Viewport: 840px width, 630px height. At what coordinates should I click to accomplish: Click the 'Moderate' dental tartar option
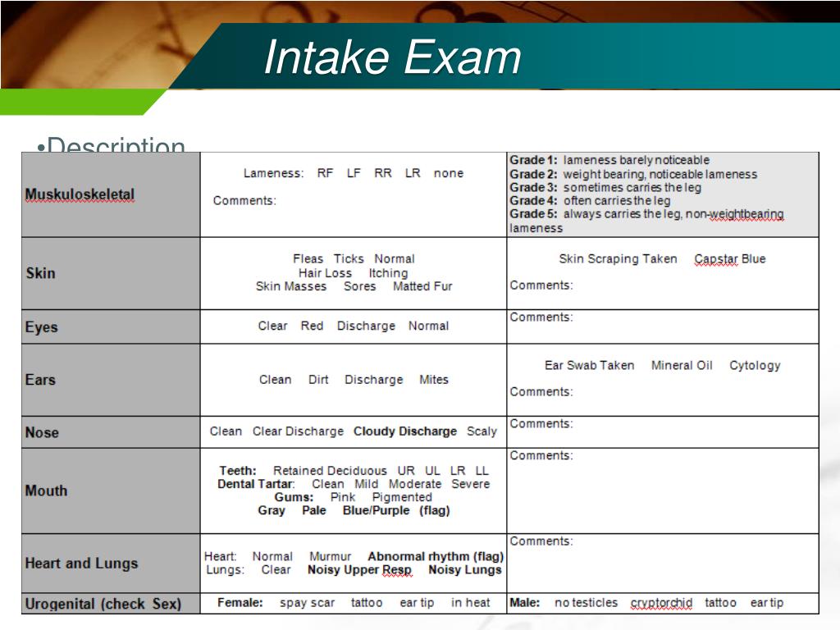tap(415, 484)
